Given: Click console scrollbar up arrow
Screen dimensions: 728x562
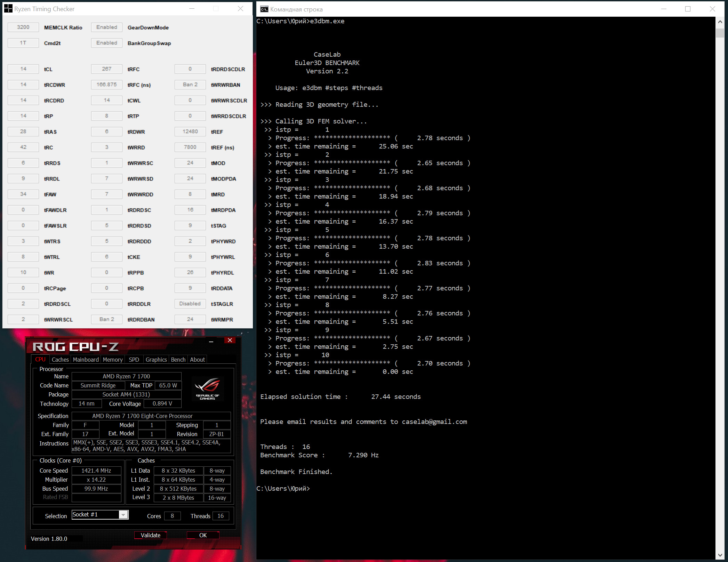Looking at the screenshot, I should tap(720, 22).
